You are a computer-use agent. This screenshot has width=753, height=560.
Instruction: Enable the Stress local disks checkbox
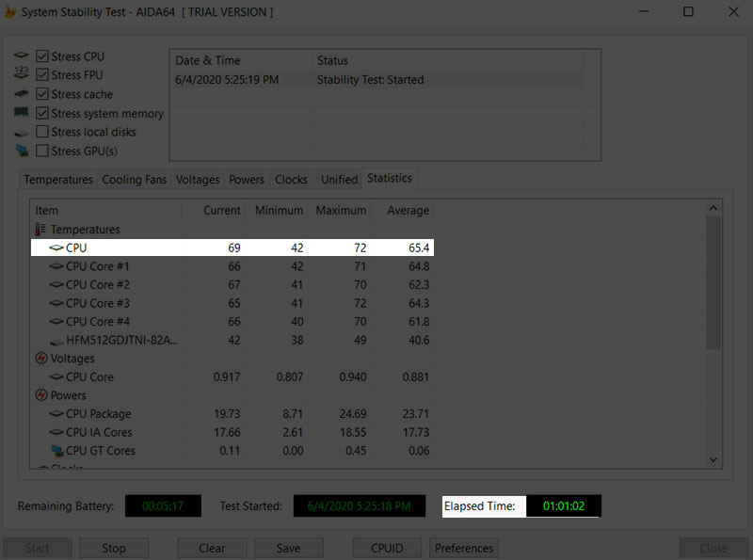pos(42,132)
